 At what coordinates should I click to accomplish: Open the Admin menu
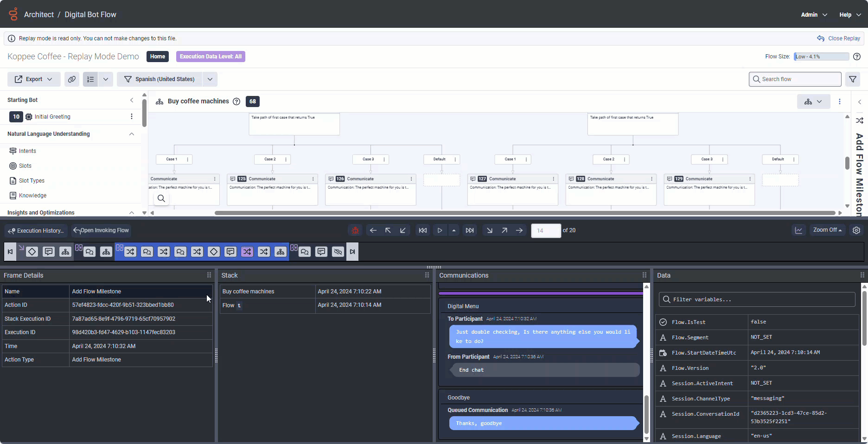coord(814,15)
